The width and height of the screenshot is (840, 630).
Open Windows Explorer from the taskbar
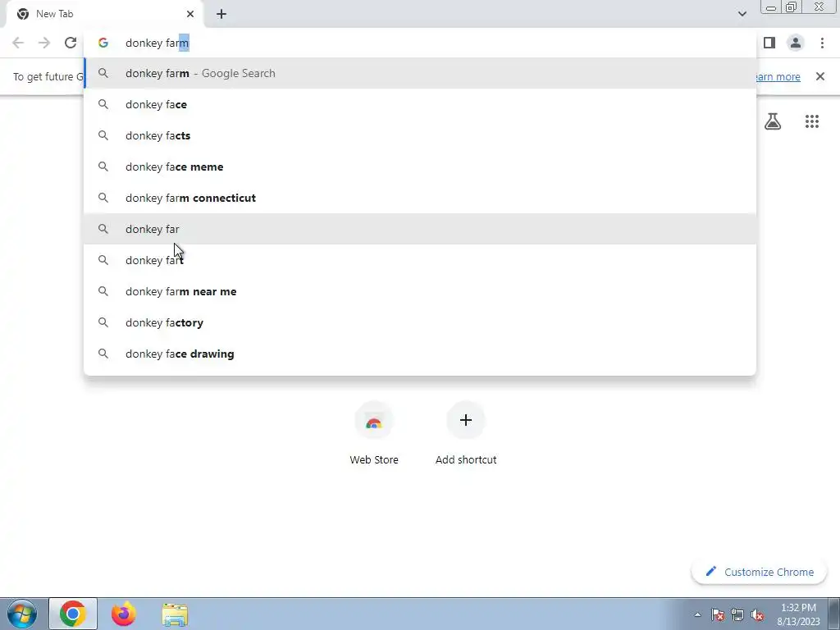pos(175,614)
